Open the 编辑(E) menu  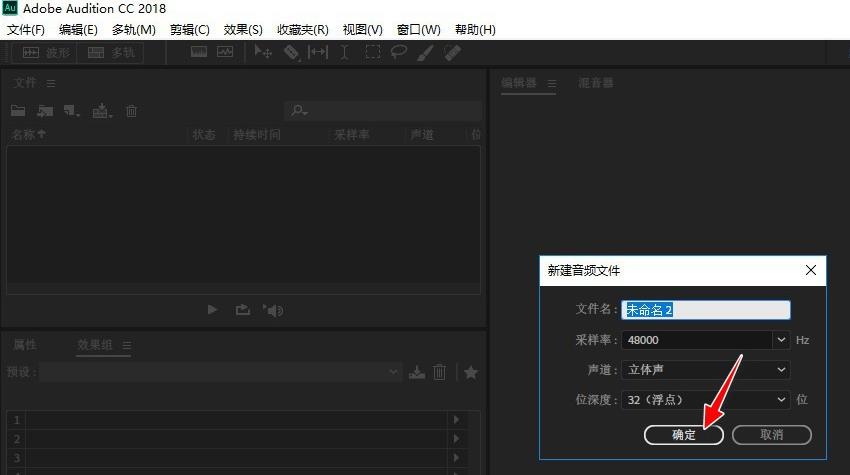click(78, 29)
